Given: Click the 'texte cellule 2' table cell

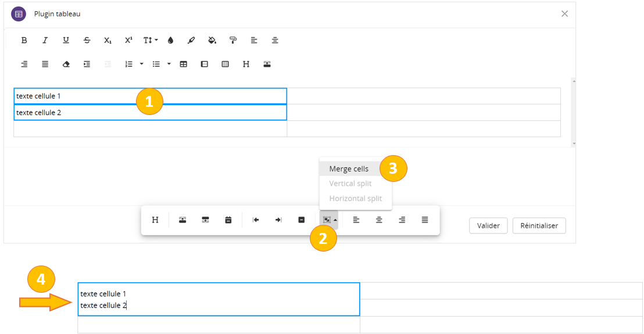Looking at the screenshot, I should pos(150,112).
